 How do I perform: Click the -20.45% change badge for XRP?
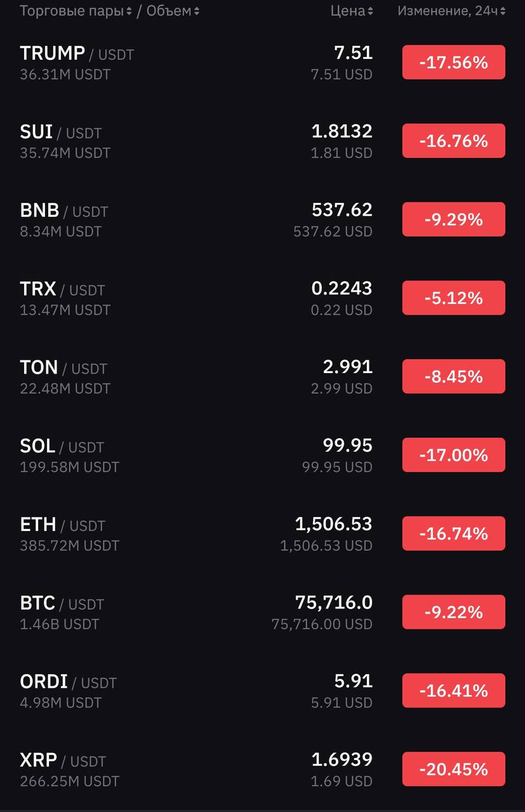(x=454, y=769)
